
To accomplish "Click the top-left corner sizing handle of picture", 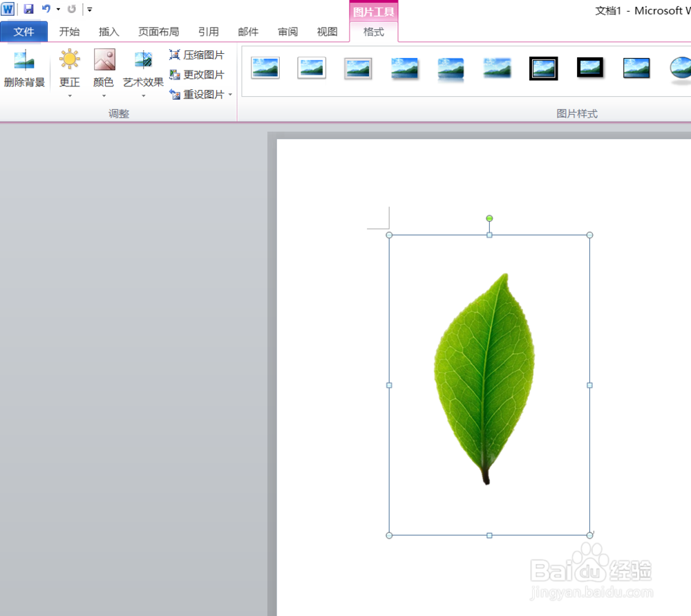I will coord(389,235).
